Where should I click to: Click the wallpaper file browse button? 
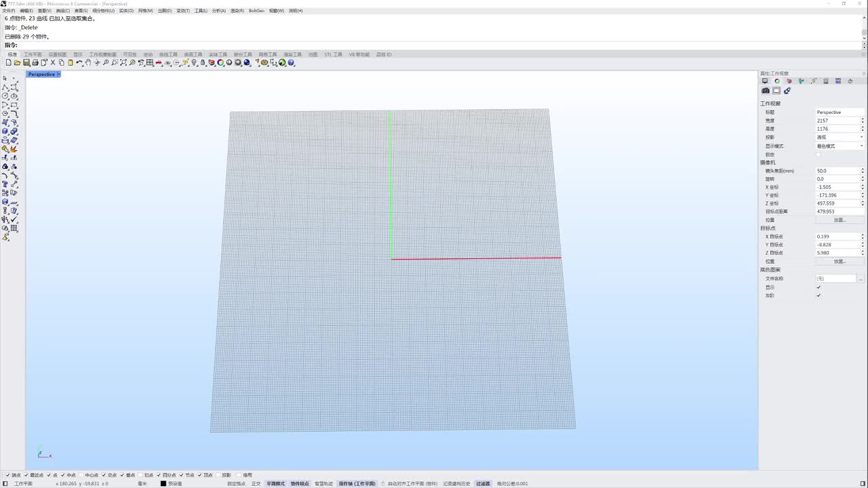tap(861, 279)
